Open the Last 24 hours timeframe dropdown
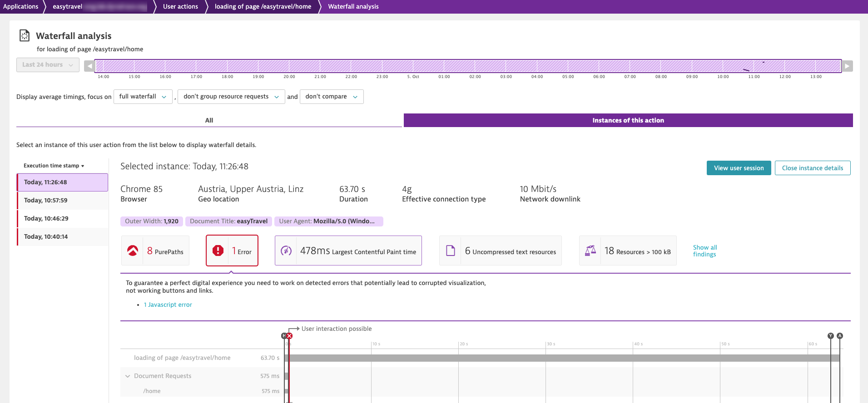 pyautogui.click(x=48, y=65)
